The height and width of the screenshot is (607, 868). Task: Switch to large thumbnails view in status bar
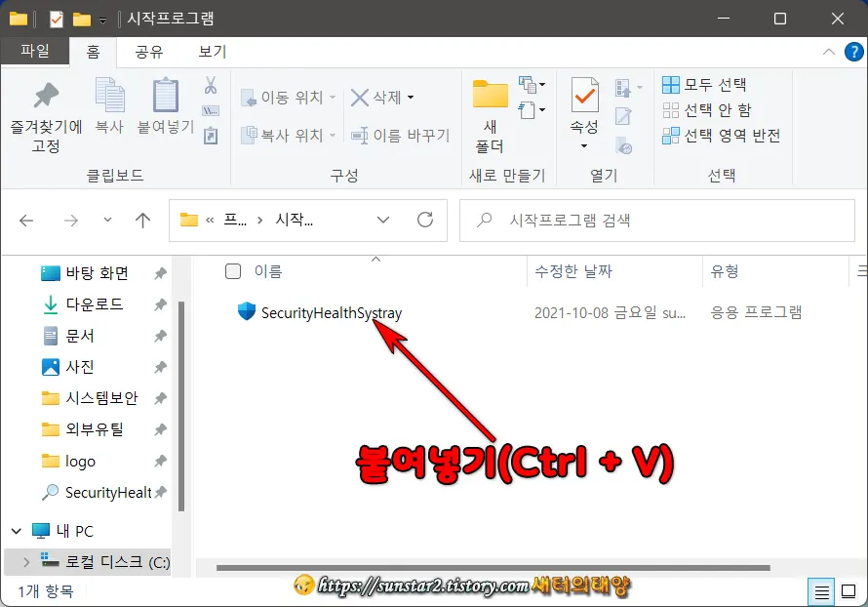[x=848, y=591]
